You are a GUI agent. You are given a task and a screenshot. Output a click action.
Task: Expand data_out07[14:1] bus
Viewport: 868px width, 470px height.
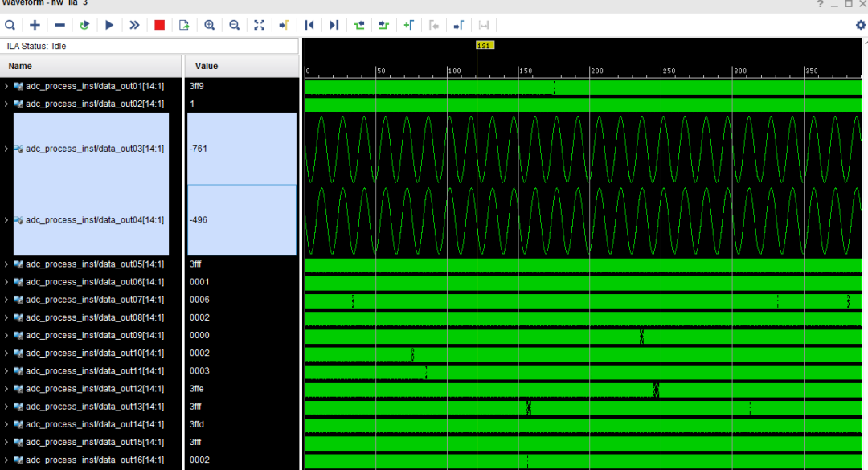point(6,300)
